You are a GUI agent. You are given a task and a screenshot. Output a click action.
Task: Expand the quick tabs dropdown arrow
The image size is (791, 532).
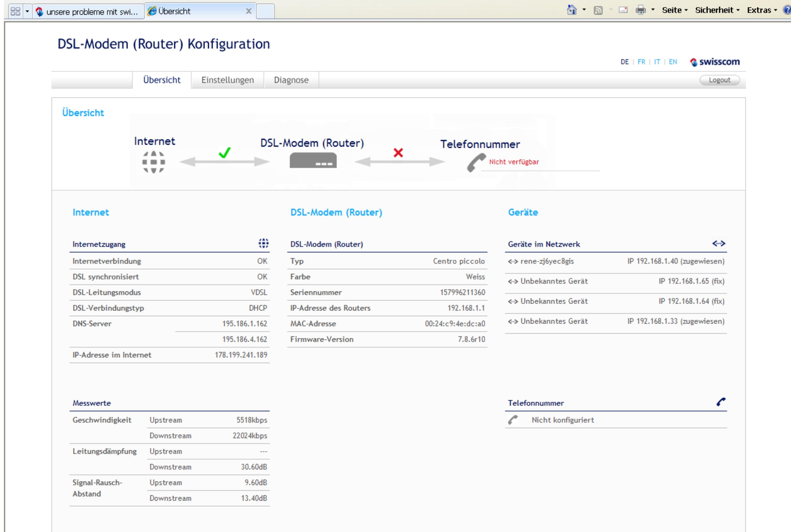pos(27,11)
